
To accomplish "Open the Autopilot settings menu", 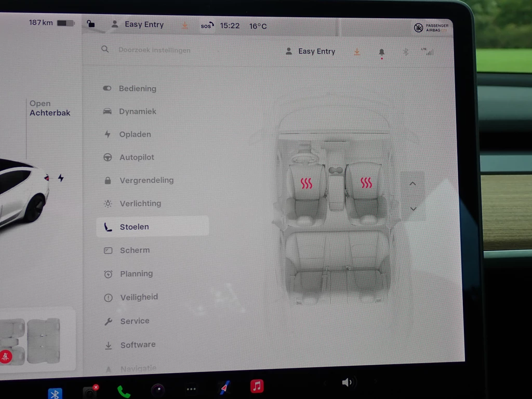I will (137, 157).
